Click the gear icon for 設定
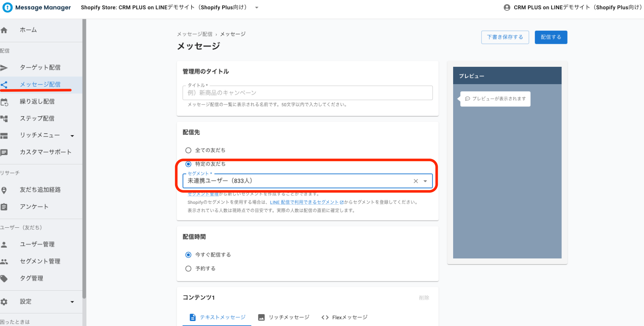The height and width of the screenshot is (326, 644). pos(4,302)
